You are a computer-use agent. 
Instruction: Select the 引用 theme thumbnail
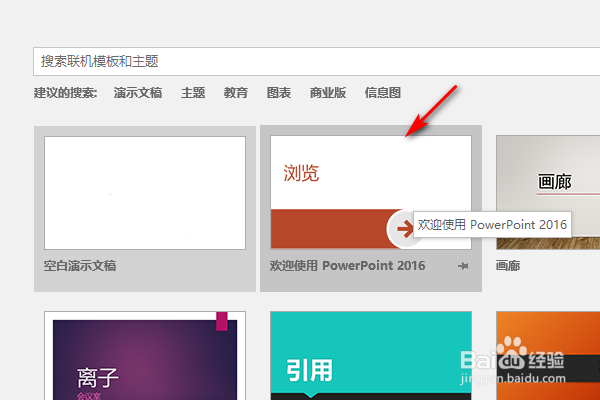tap(371, 356)
